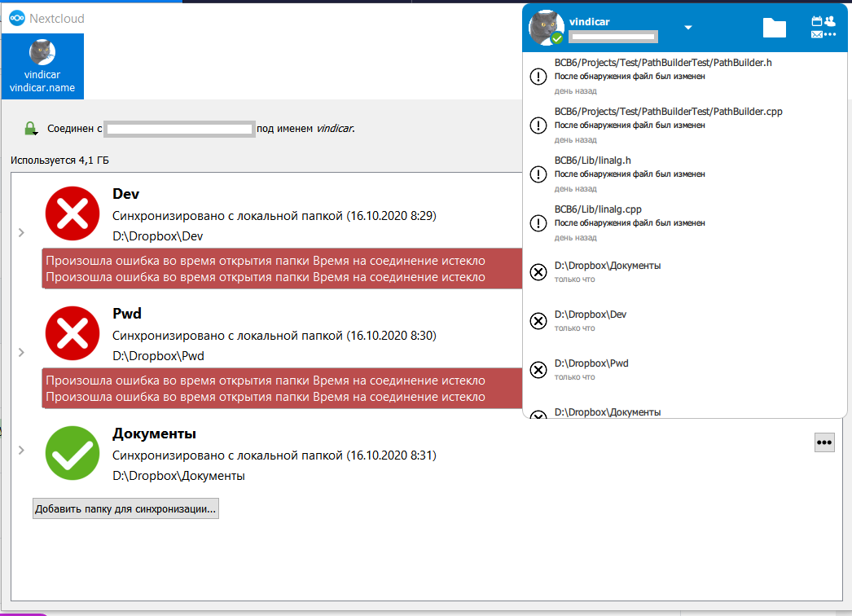Expand the Pwd folder tree
This screenshot has height=616, width=852.
pos(21,352)
